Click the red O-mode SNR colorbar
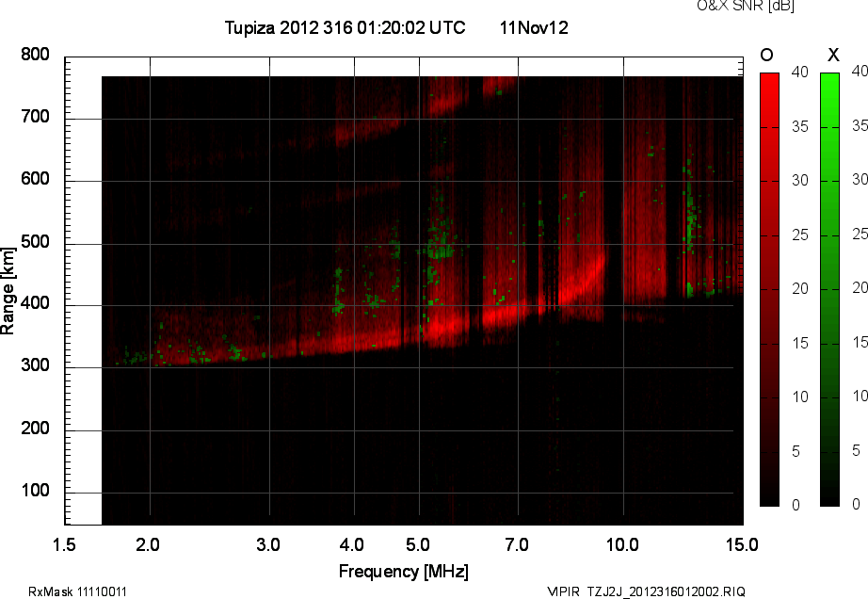Viewport: 868px width, 599px height. pos(769,289)
